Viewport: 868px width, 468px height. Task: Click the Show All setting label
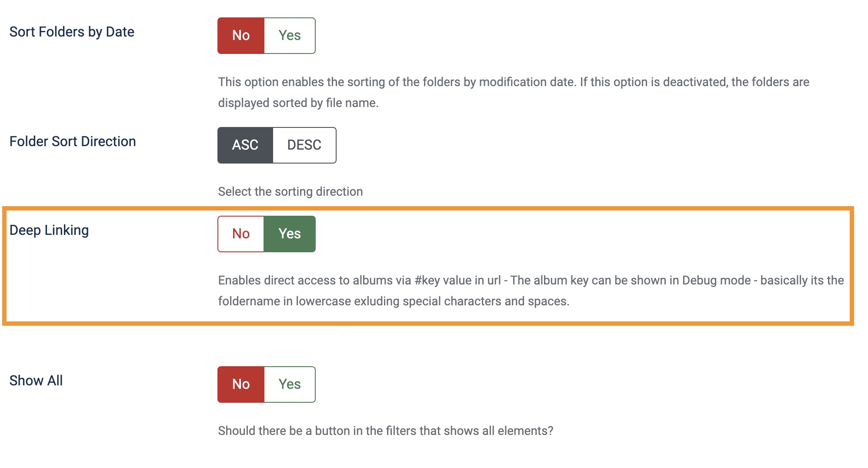point(36,381)
